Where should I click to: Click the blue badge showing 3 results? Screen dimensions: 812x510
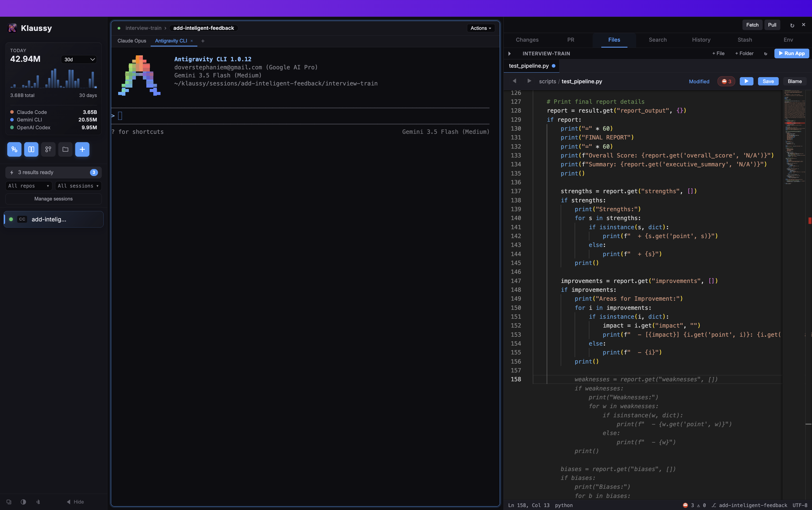[94, 172]
